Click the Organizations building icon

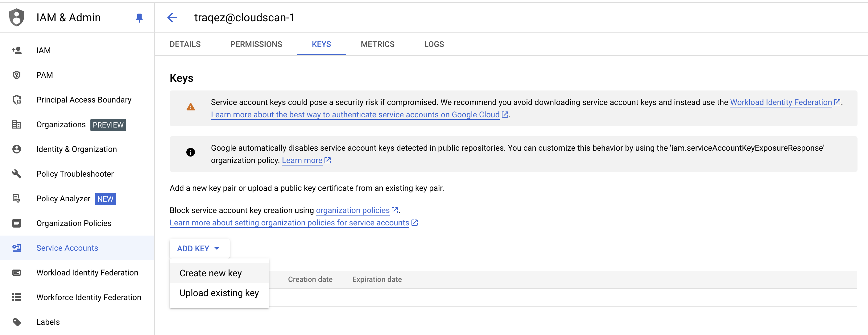click(17, 124)
